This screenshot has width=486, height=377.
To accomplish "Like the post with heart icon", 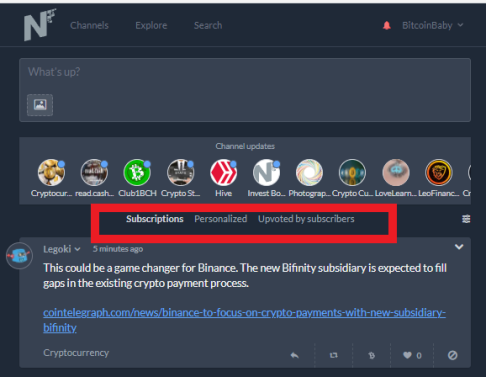I will pos(407,355).
